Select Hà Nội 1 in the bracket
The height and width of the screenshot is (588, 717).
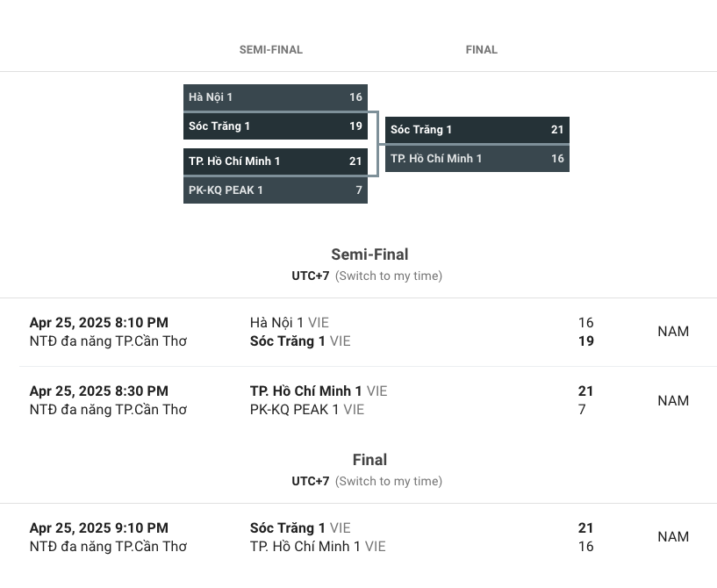[x=275, y=97]
